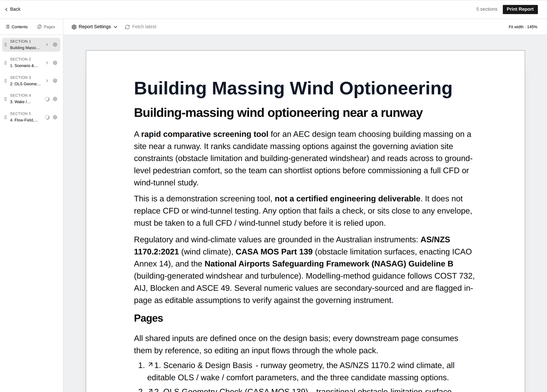The width and height of the screenshot is (547, 392).
Task: Open settings gear for Section 3 OLS Geometry
Action: [x=55, y=81]
